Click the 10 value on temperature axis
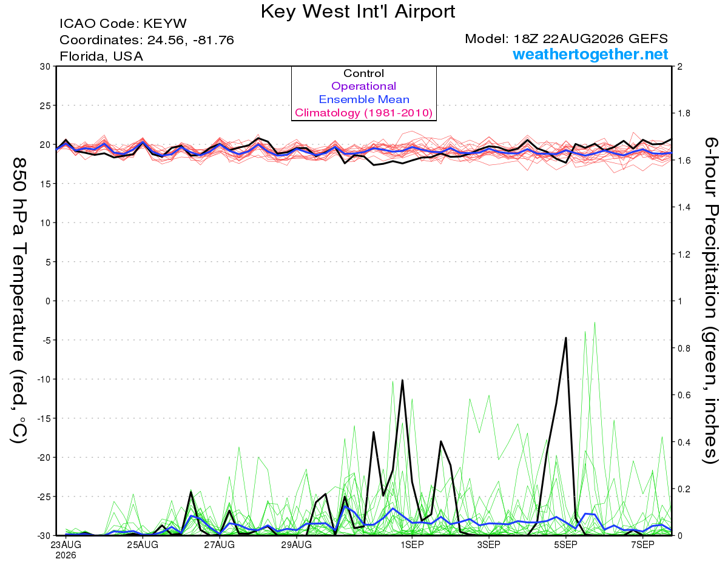The height and width of the screenshot is (562, 728). point(45,222)
